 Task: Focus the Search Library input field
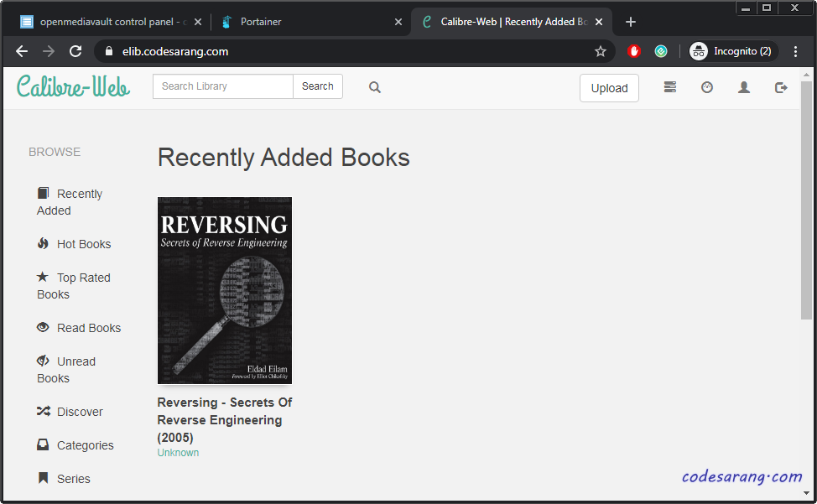[222, 86]
